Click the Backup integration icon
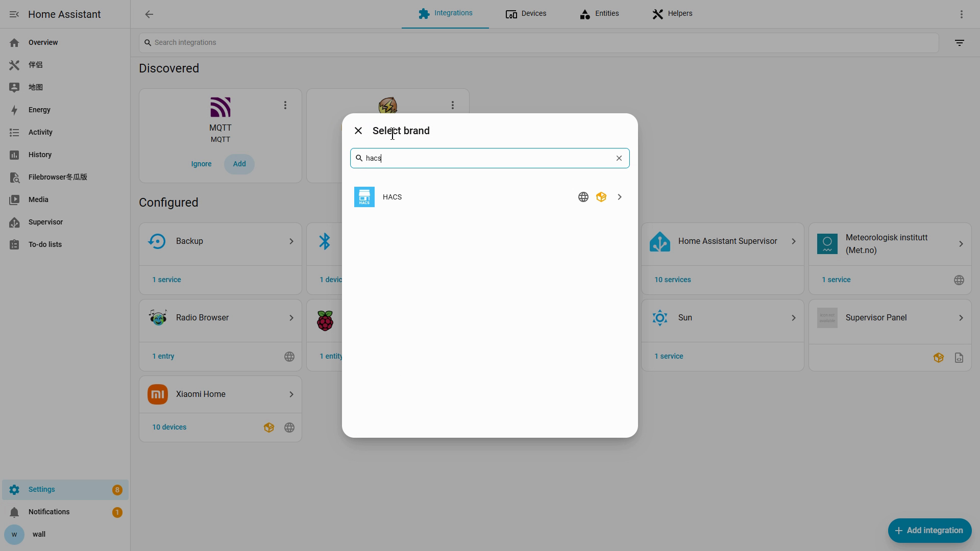This screenshot has width=980, height=551. pyautogui.click(x=157, y=241)
